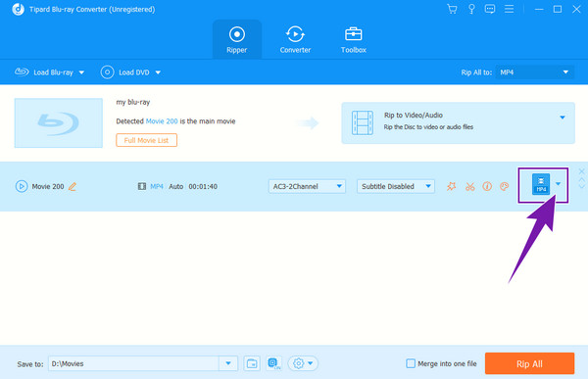Open the feedback chat icon

[490, 9]
